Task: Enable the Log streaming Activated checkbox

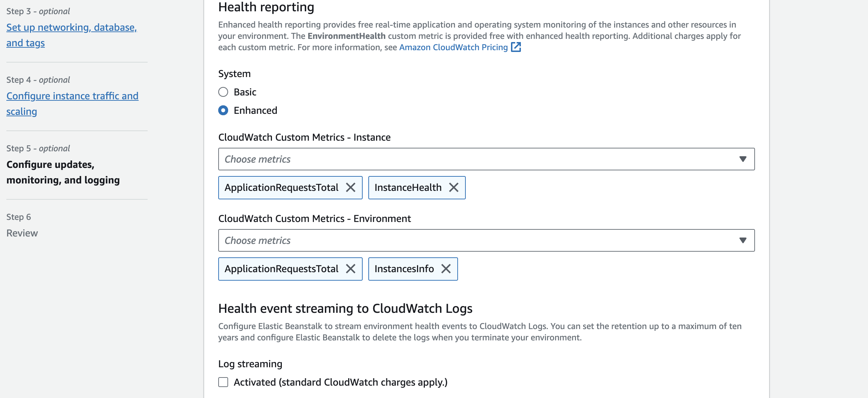Action: tap(223, 382)
